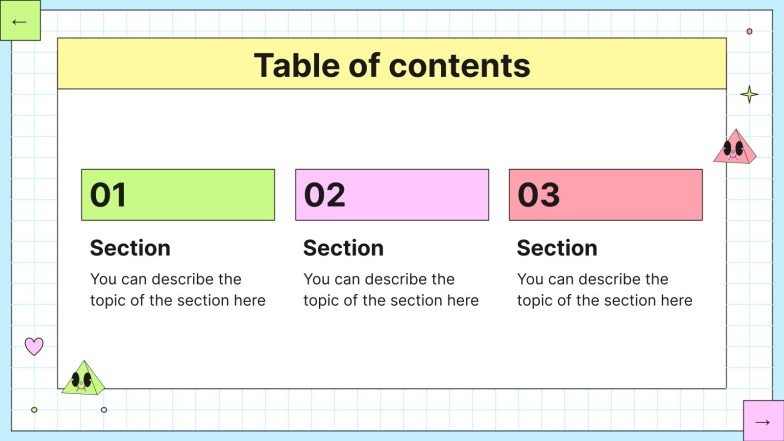Image resolution: width=784 pixels, height=441 pixels.
Task: Click the small blue circle decoration
Action: pos(104,410)
